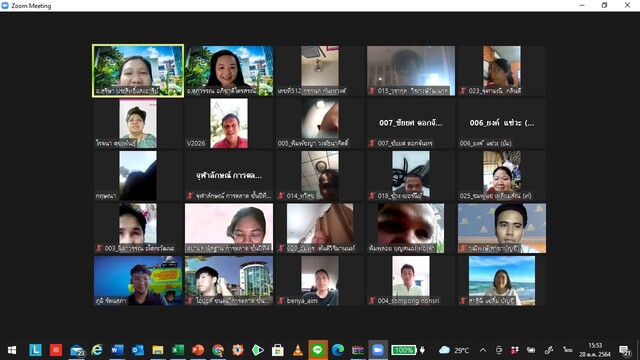640x360 pixels.
Task: Open the green triangle app in the taskbar
Action: coord(258,350)
